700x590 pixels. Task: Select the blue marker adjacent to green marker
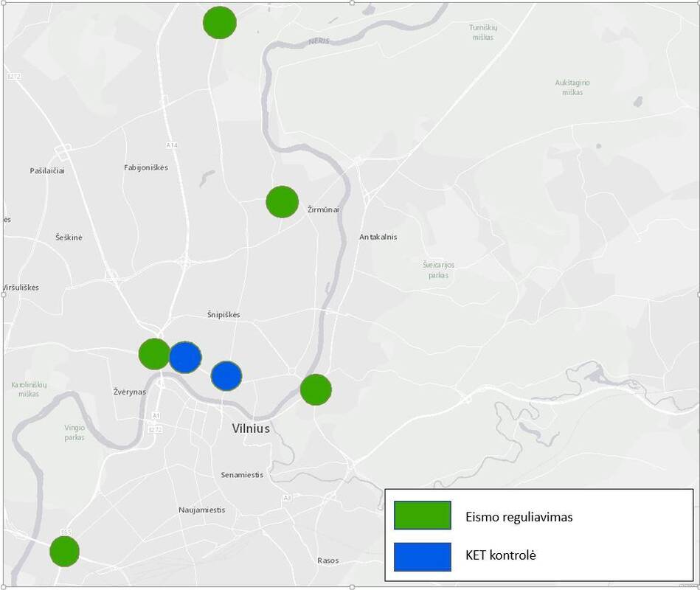(x=185, y=358)
